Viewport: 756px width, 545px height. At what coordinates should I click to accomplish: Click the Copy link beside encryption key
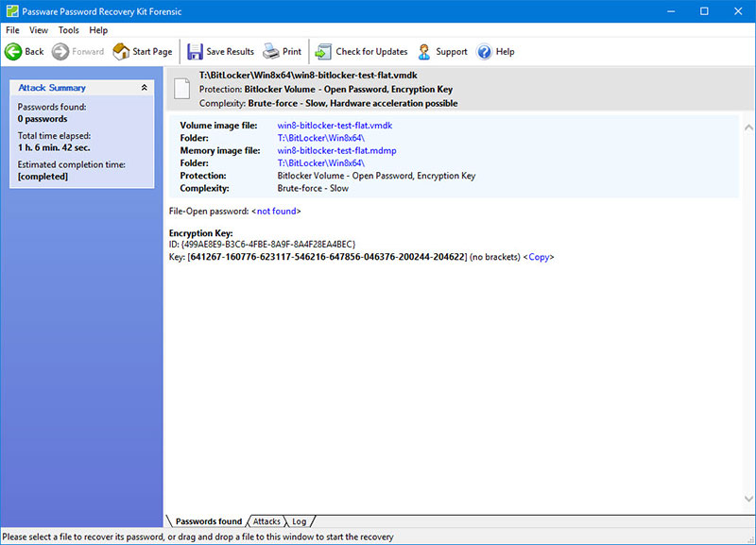(x=539, y=257)
